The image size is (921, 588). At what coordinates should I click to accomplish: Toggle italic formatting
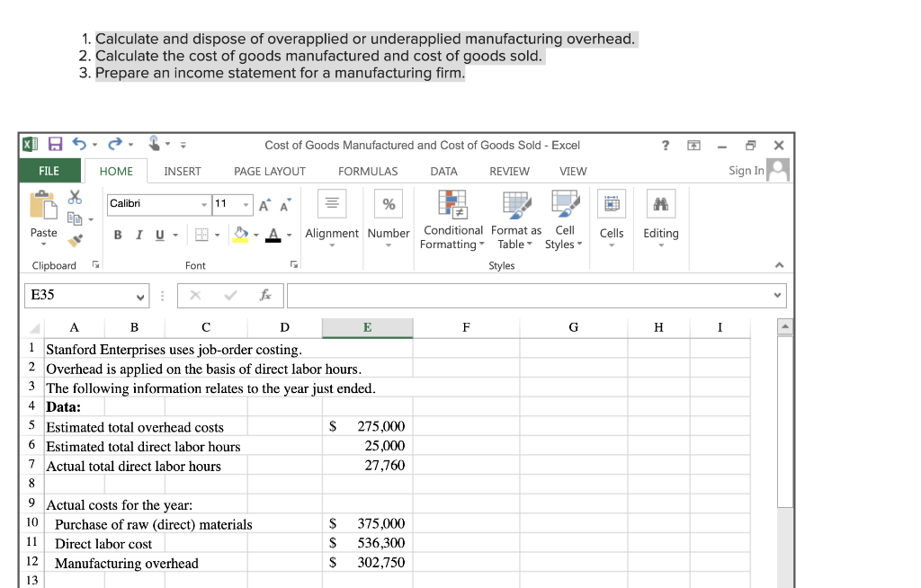139,235
